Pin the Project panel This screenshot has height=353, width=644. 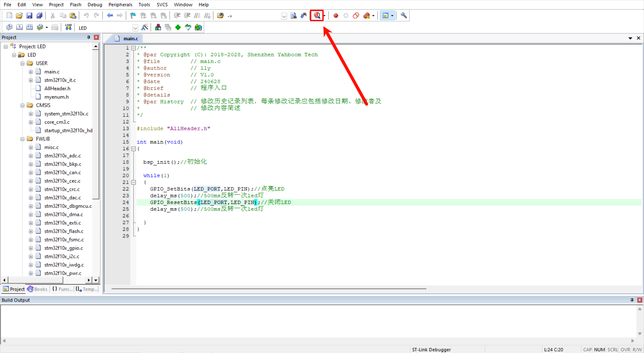click(x=89, y=37)
